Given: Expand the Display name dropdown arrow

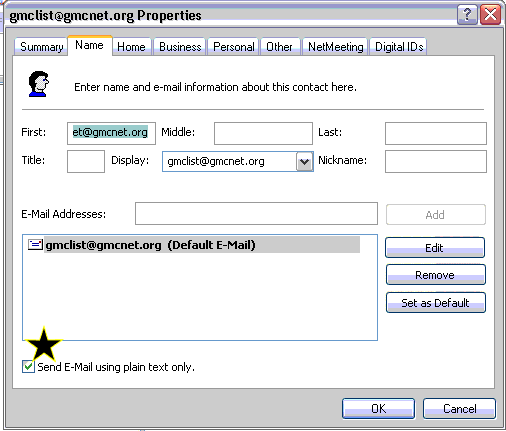Looking at the screenshot, I should (x=304, y=162).
